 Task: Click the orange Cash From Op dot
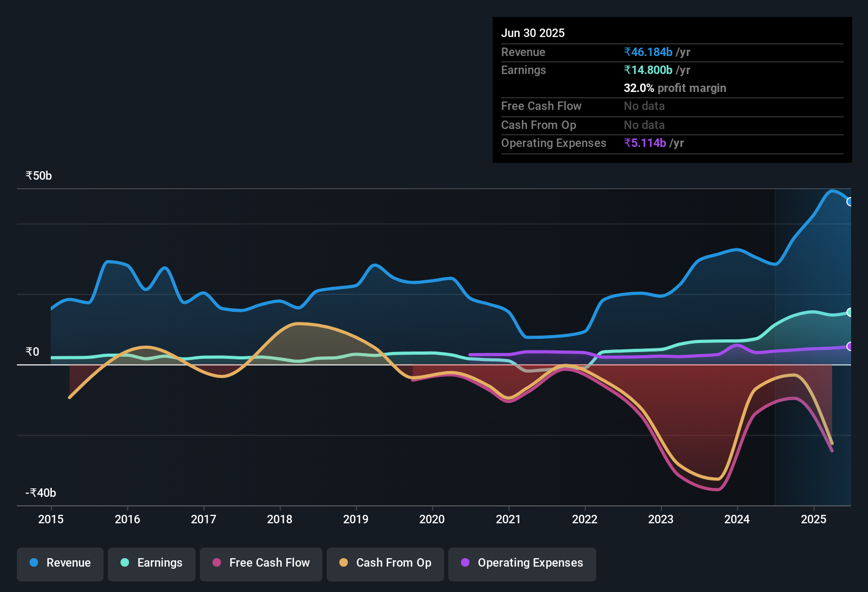(344, 563)
